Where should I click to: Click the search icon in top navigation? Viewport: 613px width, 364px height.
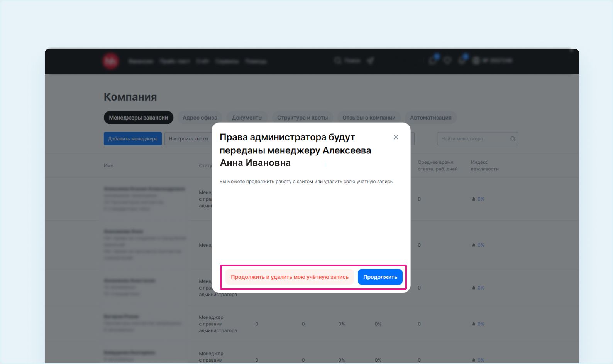pos(338,61)
